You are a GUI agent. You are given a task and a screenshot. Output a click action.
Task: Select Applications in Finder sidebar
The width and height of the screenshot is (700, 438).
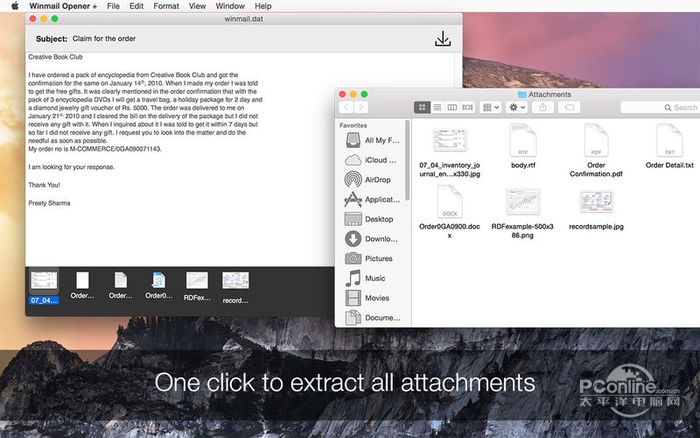[x=372, y=199]
